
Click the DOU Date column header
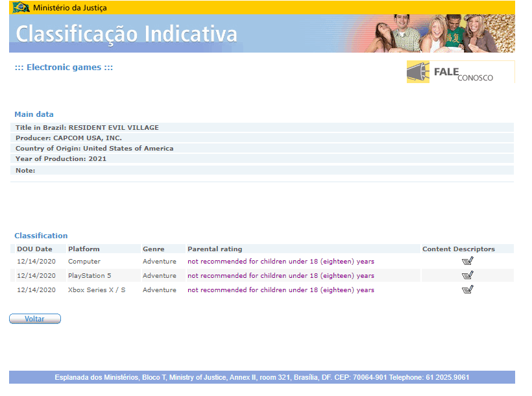41,249
